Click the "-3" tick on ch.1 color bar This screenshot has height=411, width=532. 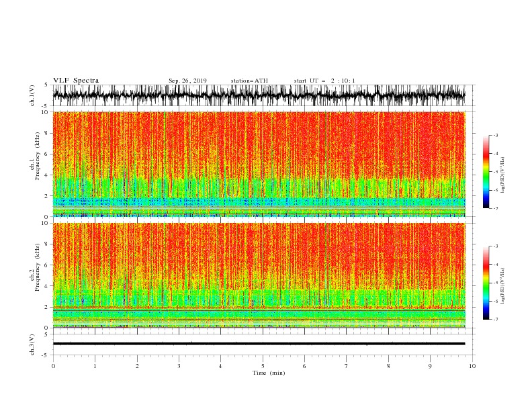[496, 135]
